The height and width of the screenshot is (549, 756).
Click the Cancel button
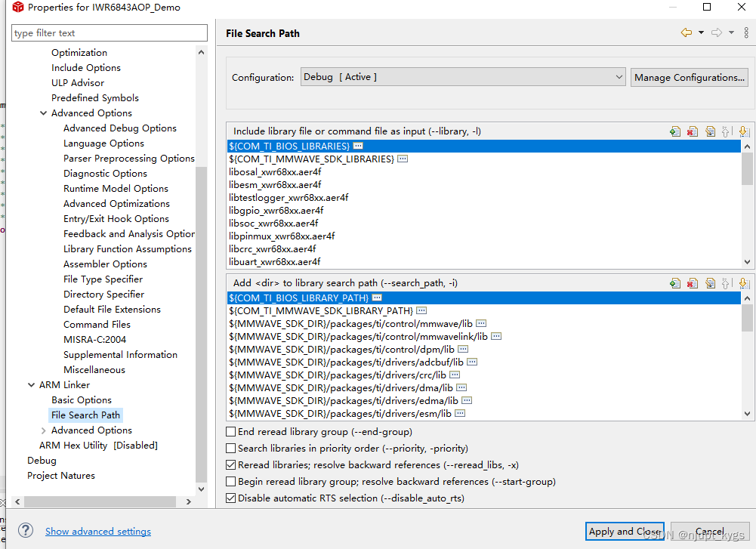[709, 531]
